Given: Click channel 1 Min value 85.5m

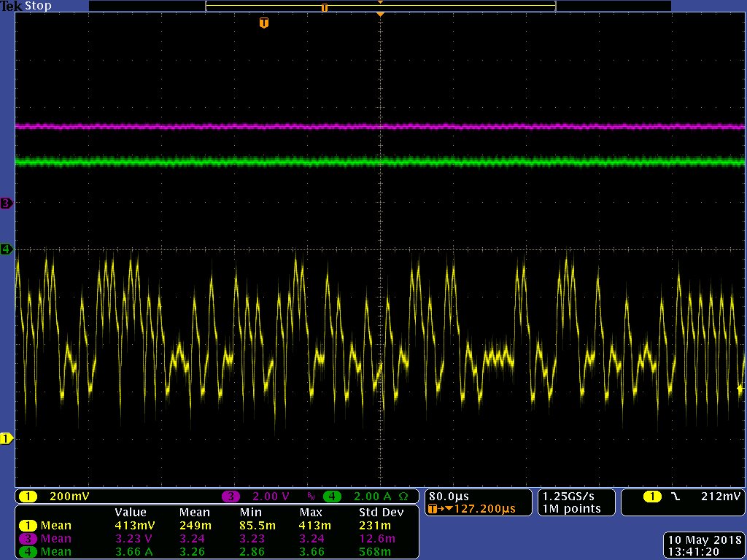Looking at the screenshot, I should click(259, 526).
